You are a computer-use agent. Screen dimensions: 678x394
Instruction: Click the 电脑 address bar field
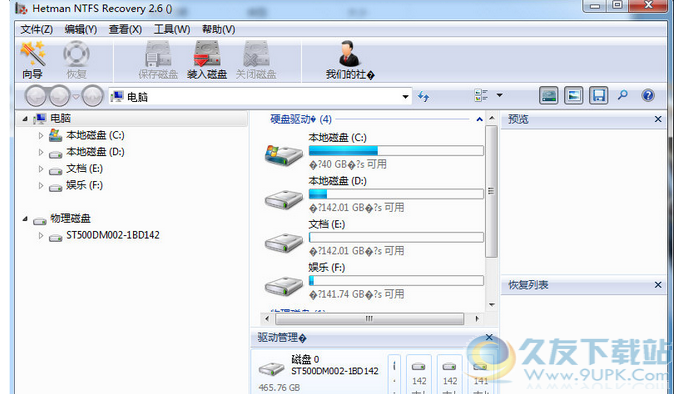(x=259, y=96)
